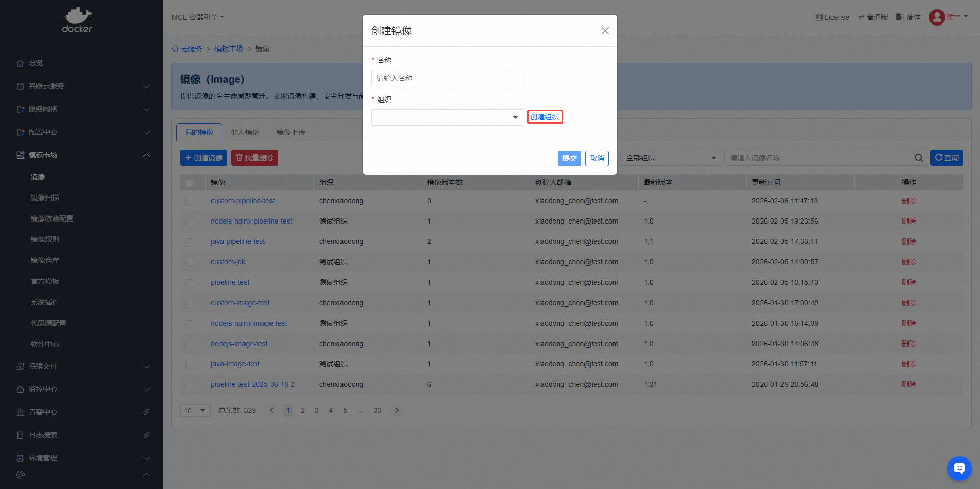Select all rows with header checkbox
980x489 pixels.
coord(189,183)
